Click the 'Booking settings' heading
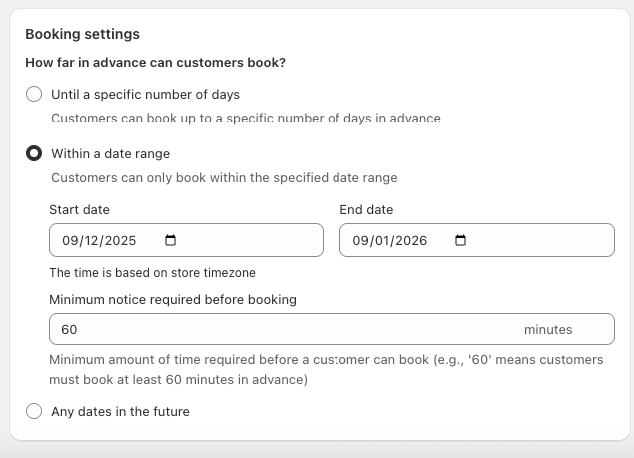This screenshot has width=634, height=458. (82, 35)
